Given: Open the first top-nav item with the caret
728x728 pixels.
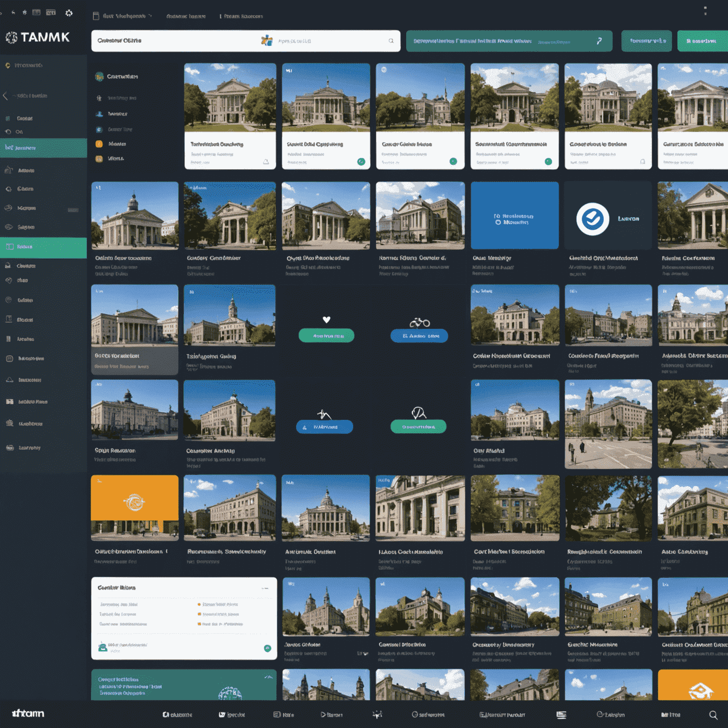Looking at the screenshot, I should point(122,16).
